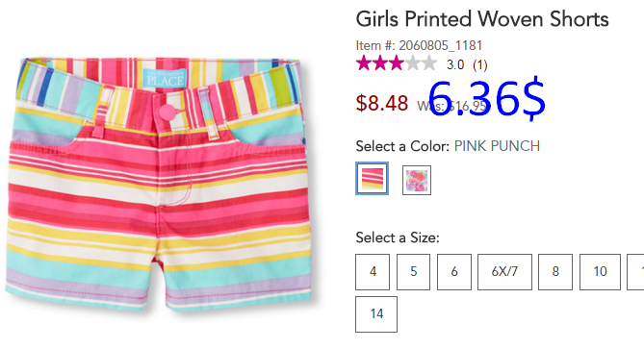Viewport: 644px width, 349px height.
Task: Click the fourth gray rating star
Action: point(413,63)
